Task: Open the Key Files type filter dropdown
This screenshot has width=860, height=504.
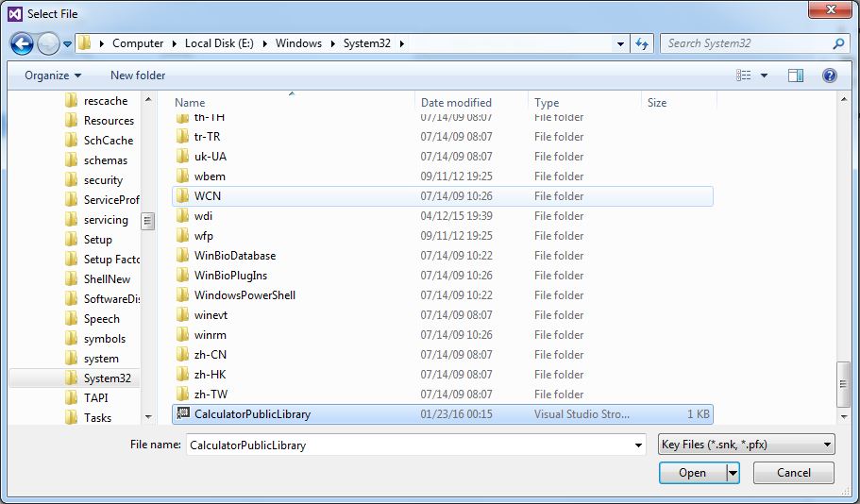Action: click(746, 445)
